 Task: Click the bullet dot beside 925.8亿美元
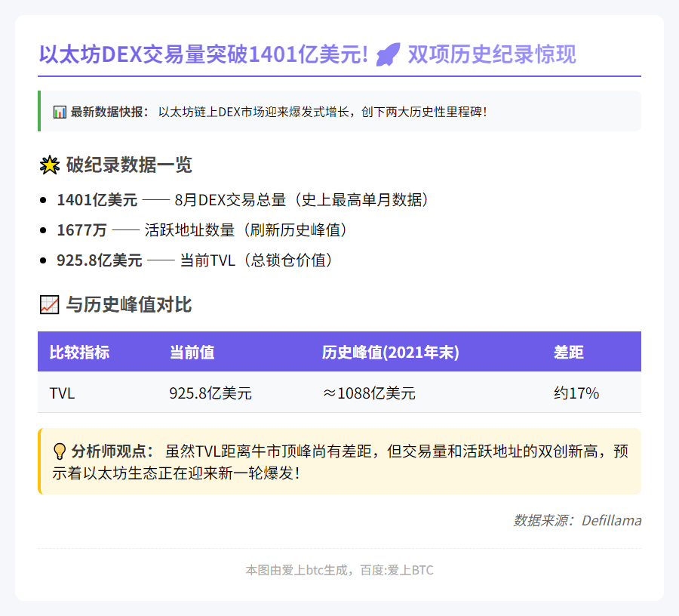click(x=43, y=260)
